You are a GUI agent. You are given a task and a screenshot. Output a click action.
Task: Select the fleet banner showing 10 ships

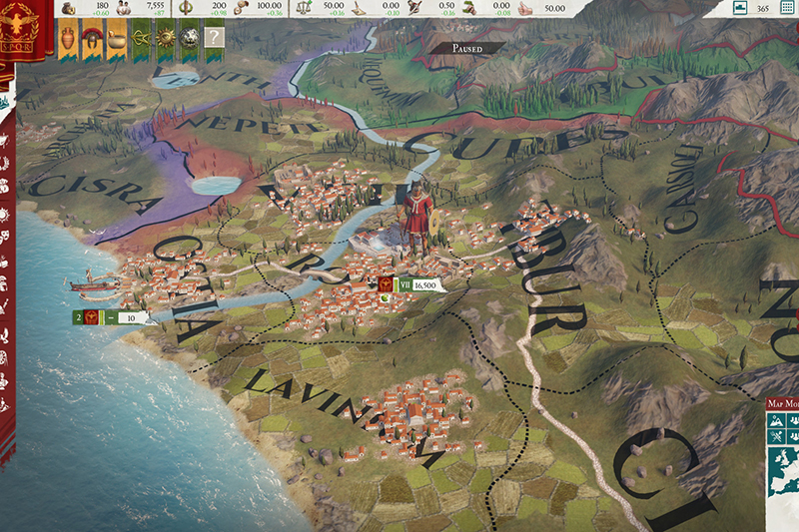tap(115, 318)
